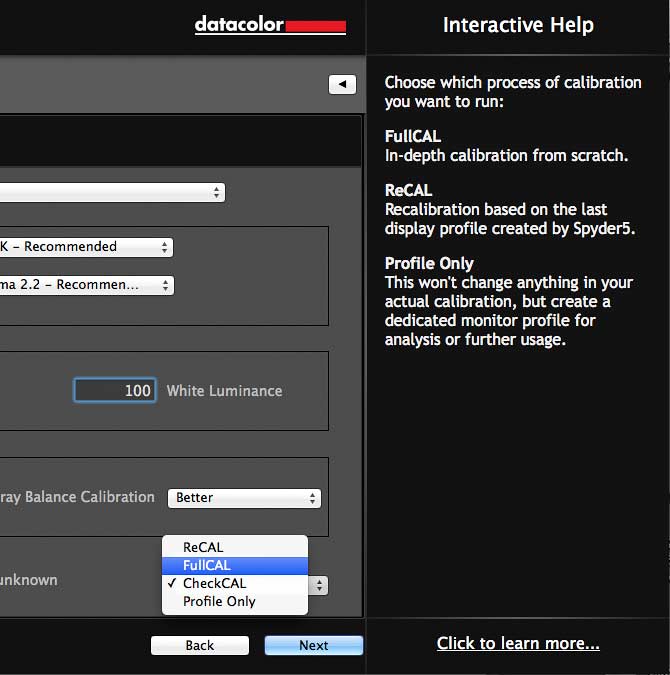The width and height of the screenshot is (670, 675).
Task: Open the Gamma 2.2 Recommended dropdown
Action: coord(87,285)
